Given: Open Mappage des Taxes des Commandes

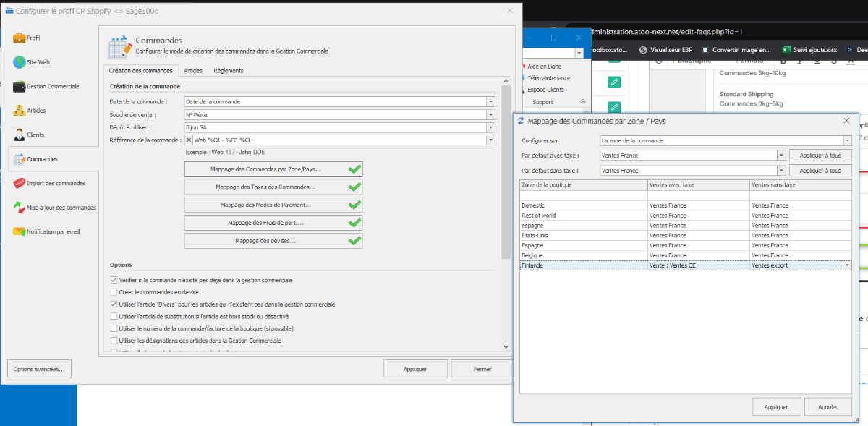Looking at the screenshot, I should [273, 187].
